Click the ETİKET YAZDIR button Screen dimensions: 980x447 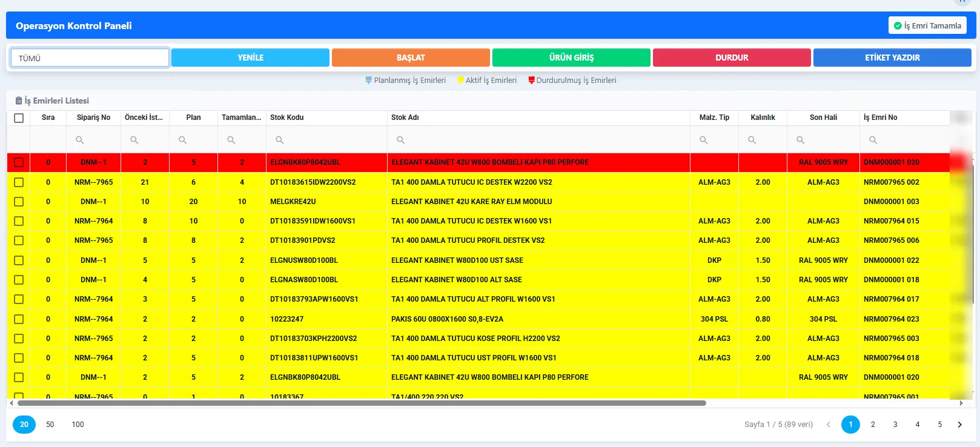892,58
